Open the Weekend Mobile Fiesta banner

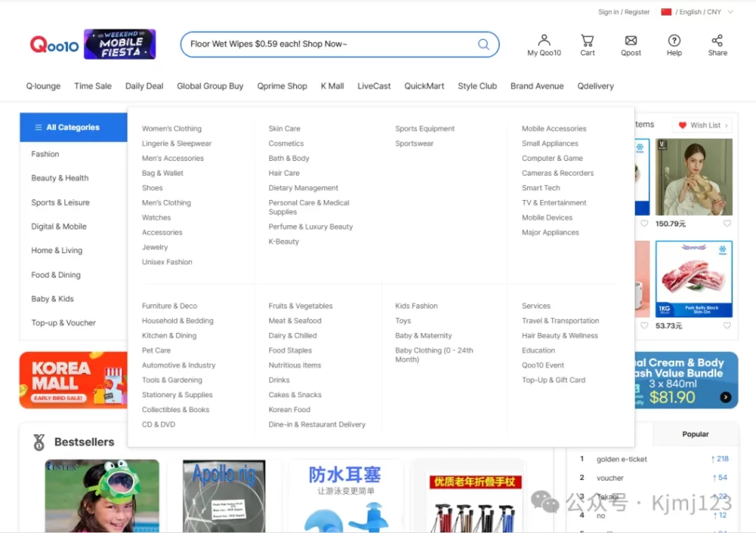click(120, 44)
